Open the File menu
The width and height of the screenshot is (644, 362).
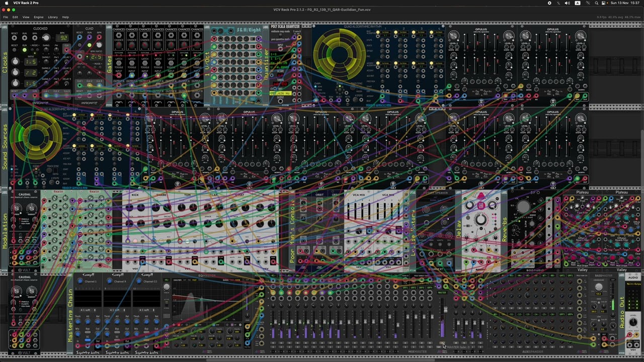(x=6, y=17)
